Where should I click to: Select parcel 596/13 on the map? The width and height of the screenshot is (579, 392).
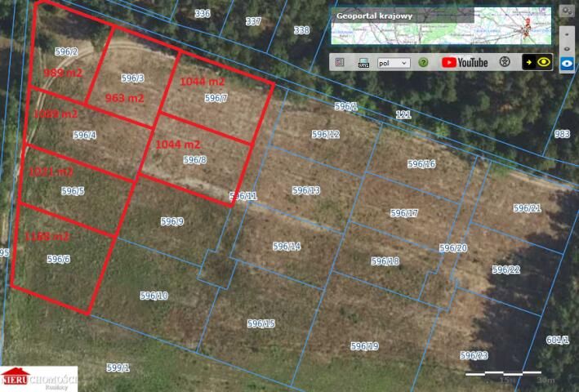click(x=306, y=190)
